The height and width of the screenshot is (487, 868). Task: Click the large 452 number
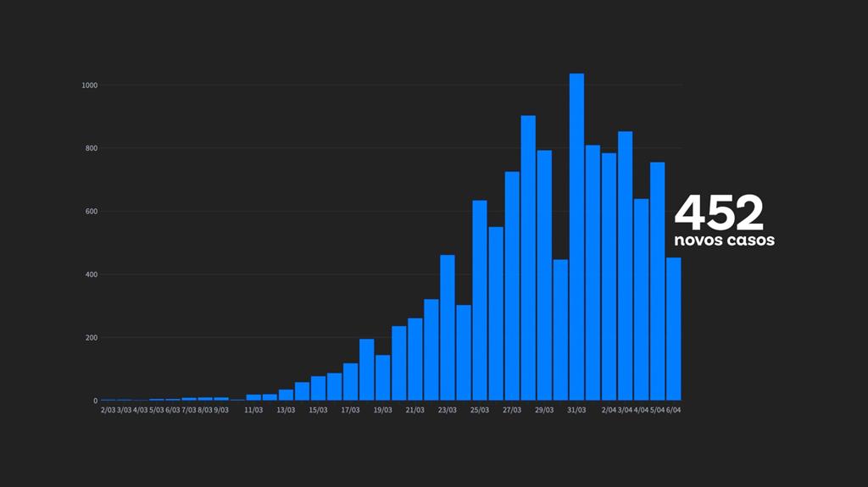coord(719,213)
